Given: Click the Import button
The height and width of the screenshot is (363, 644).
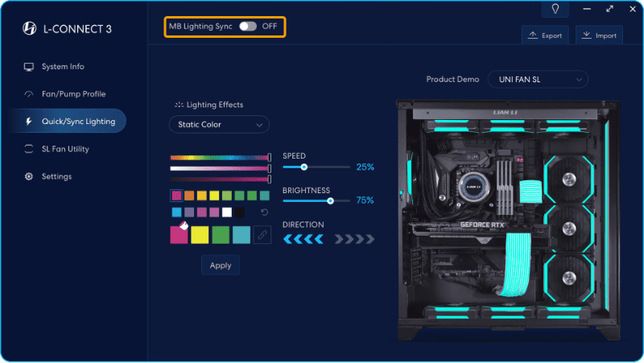Looking at the screenshot, I should [x=599, y=35].
